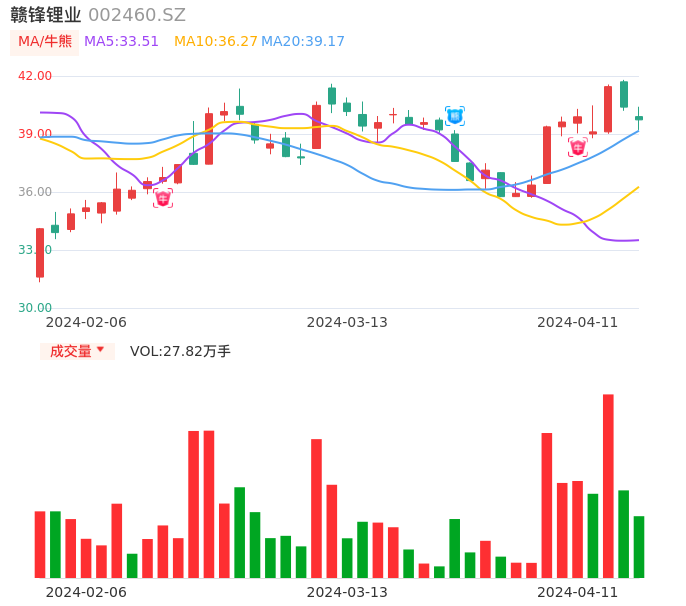
Task: Click the 赣锋锂业 stock name
Action: coord(46,15)
